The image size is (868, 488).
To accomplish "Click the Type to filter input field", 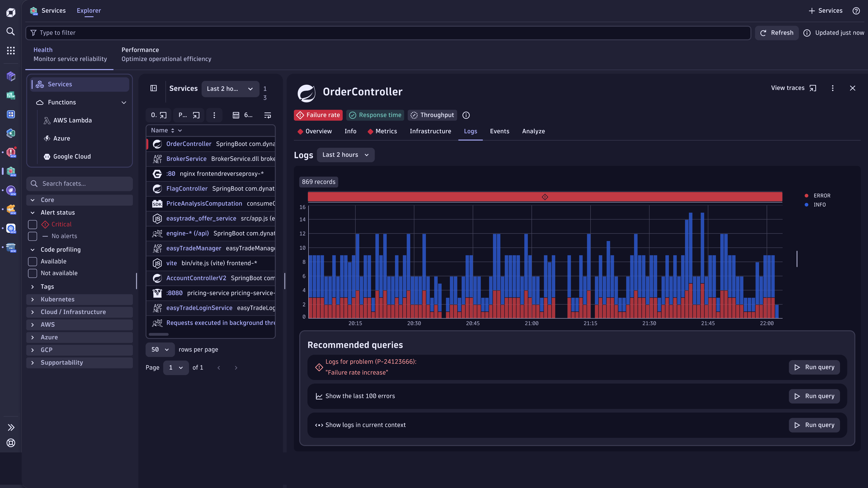I will coord(388,33).
